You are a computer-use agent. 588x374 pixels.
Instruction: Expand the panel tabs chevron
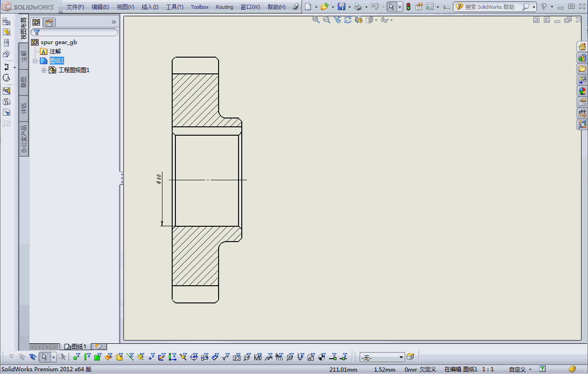[x=114, y=22]
